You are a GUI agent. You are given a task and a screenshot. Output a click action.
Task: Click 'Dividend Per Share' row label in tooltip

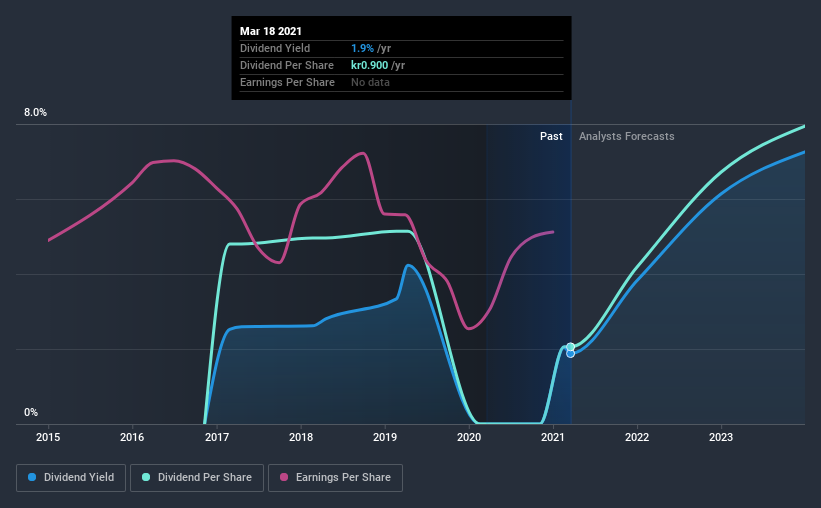point(287,65)
